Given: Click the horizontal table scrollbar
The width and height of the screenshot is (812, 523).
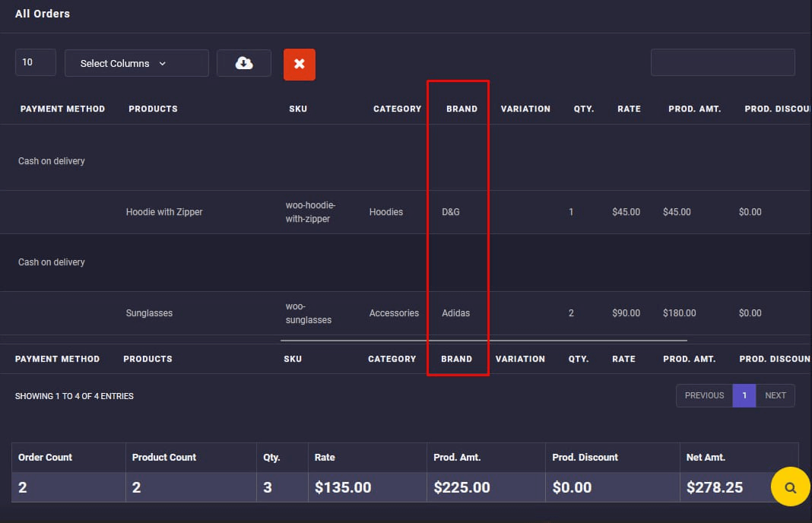Looking at the screenshot, I should tap(484, 341).
